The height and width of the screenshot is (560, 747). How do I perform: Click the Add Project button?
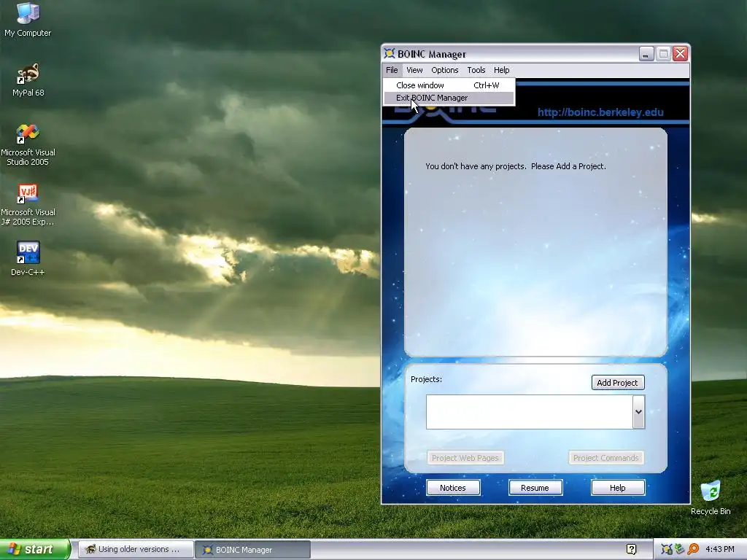coord(618,382)
